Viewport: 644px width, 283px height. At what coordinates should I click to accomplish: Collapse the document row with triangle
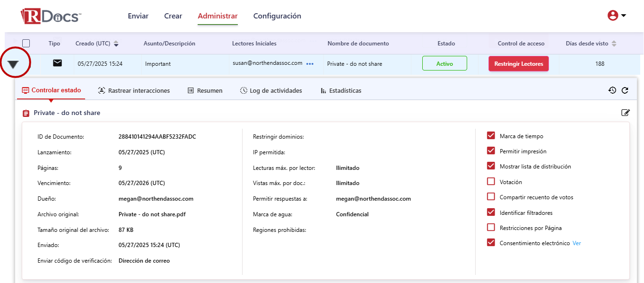(x=13, y=64)
